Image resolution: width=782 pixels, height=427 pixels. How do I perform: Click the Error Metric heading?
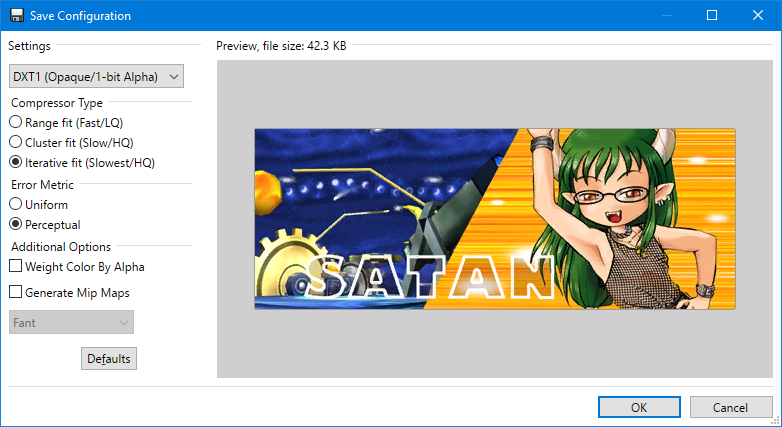coord(42,185)
